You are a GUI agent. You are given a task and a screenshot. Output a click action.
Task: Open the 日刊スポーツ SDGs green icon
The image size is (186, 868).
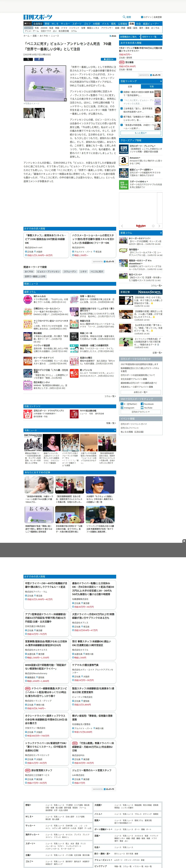[124, 184]
